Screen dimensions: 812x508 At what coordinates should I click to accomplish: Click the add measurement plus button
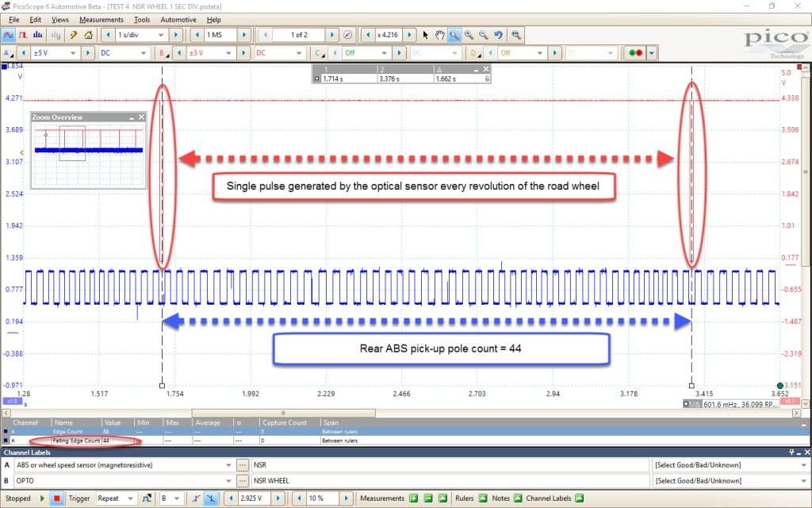click(x=414, y=498)
